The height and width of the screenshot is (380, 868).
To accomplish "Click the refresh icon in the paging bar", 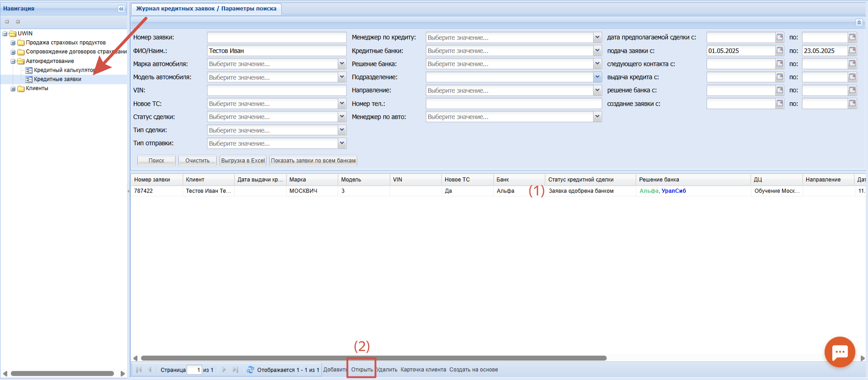I will coord(250,370).
